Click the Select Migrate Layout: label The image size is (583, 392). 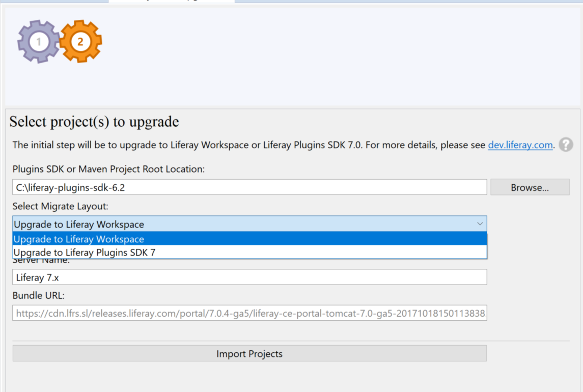click(60, 206)
